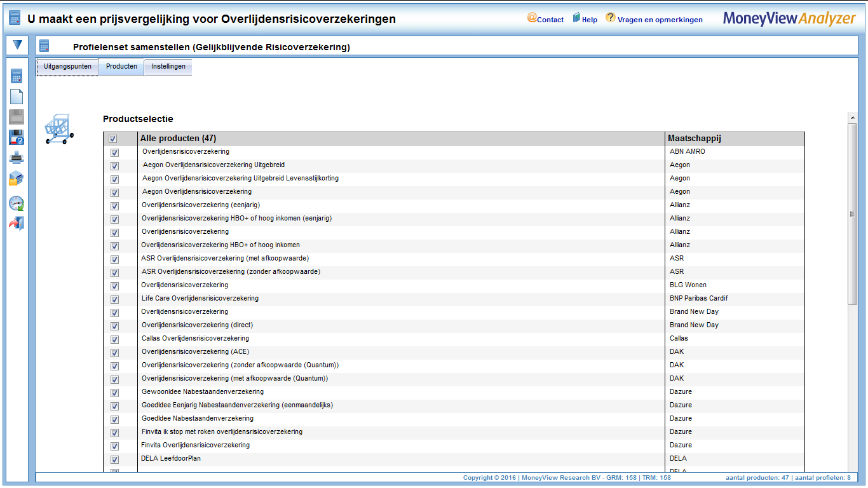Click the floppy disk with question mark icon

17,137
